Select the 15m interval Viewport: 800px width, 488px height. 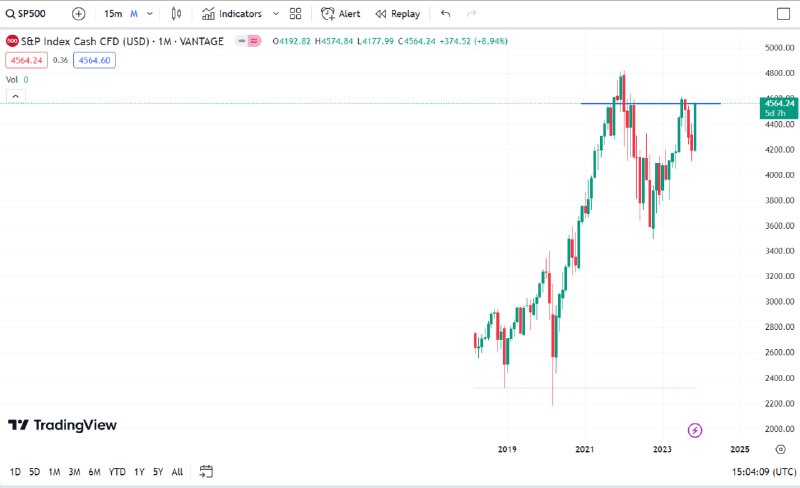click(113, 14)
